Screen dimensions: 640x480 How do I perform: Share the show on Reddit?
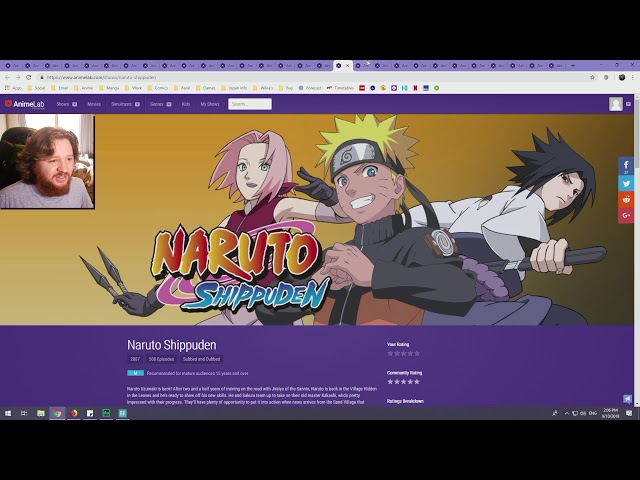626,199
